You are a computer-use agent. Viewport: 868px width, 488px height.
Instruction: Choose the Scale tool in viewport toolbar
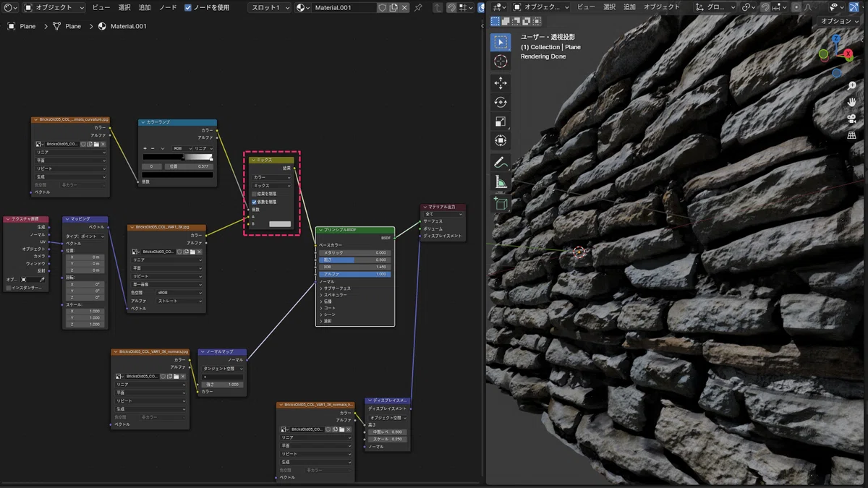coord(501,121)
